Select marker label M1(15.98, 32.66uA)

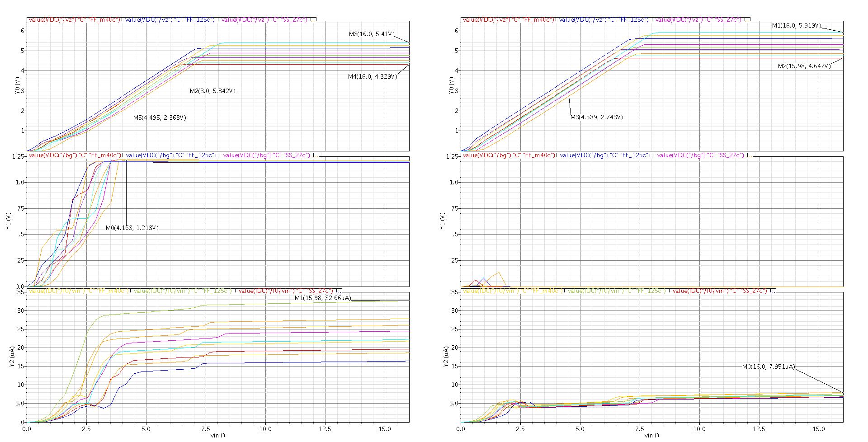pos(322,298)
